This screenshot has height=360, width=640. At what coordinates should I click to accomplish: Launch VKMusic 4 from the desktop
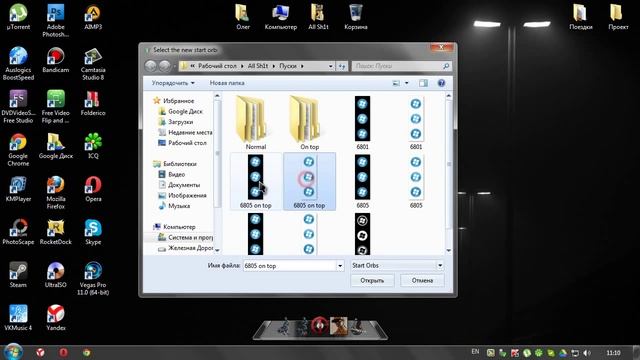tap(18, 318)
